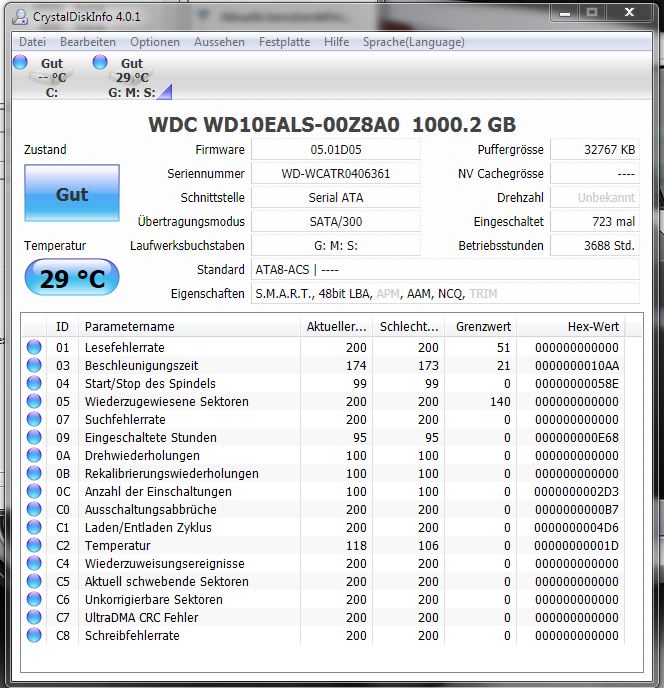Click the Eigenschaften field with S.M.A.R.T.

point(445,294)
